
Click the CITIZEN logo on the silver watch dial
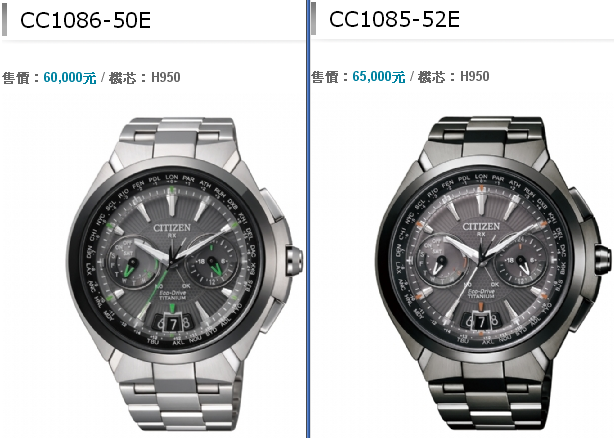point(172,228)
